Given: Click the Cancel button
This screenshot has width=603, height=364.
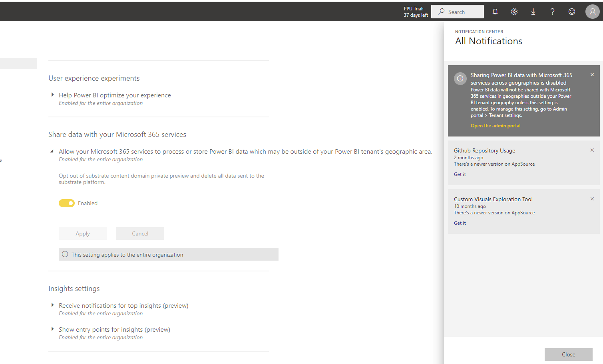Looking at the screenshot, I should click(x=140, y=233).
